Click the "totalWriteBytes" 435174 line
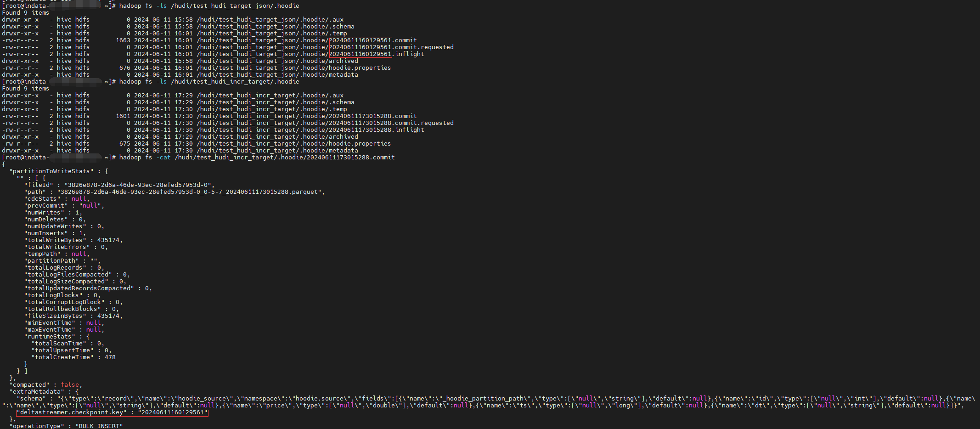The height and width of the screenshot is (429, 980). click(73, 240)
